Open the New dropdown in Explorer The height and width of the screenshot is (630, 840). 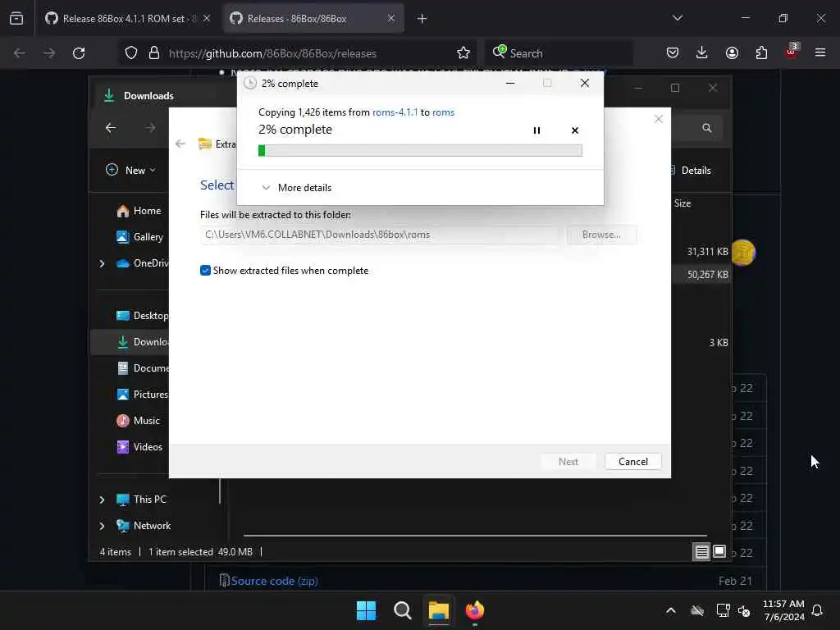coord(130,170)
